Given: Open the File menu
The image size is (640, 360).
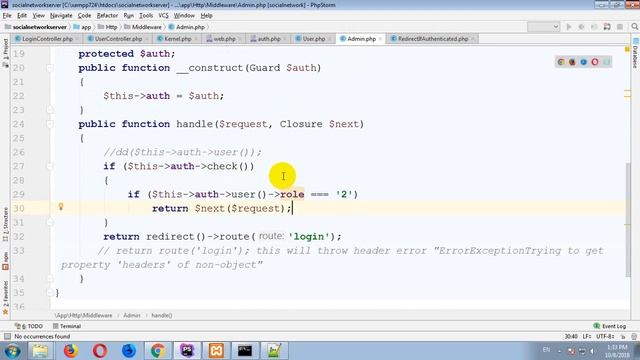Looking at the screenshot, I should pyautogui.click(x=7, y=16).
